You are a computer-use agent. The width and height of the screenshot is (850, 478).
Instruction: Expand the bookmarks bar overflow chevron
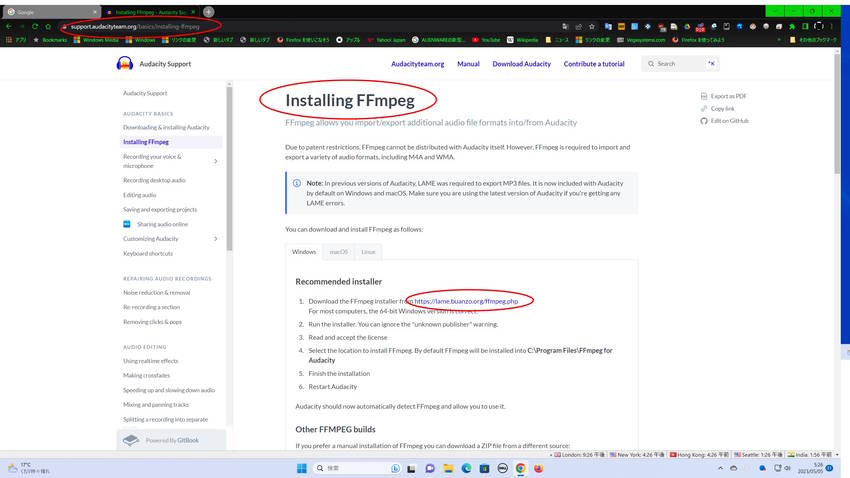pyautogui.click(x=779, y=40)
